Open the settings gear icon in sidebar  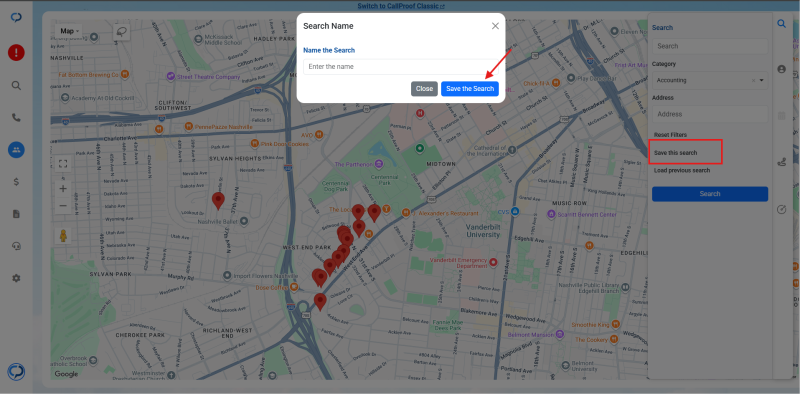click(x=16, y=278)
